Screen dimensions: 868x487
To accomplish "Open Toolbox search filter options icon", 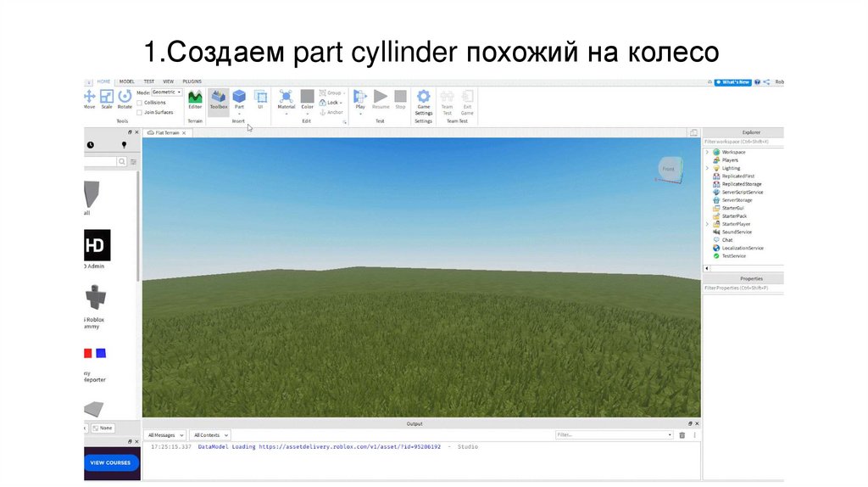I will (133, 162).
